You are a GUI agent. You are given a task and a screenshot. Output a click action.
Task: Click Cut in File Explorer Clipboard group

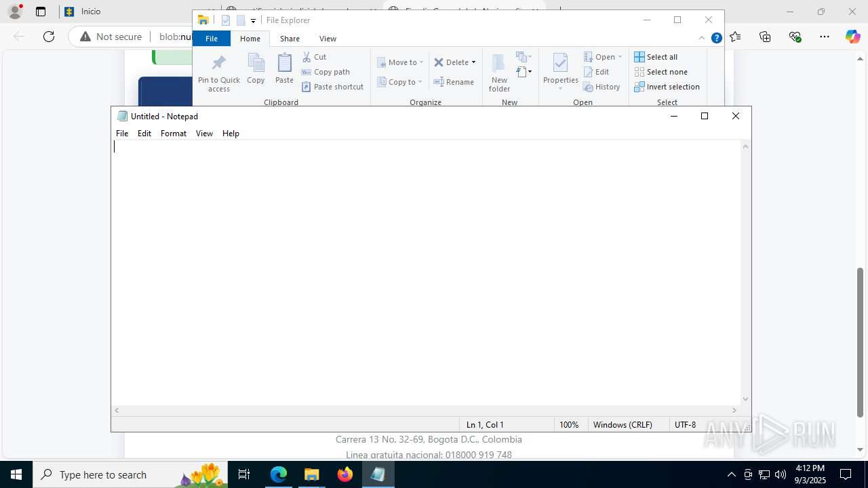click(314, 57)
